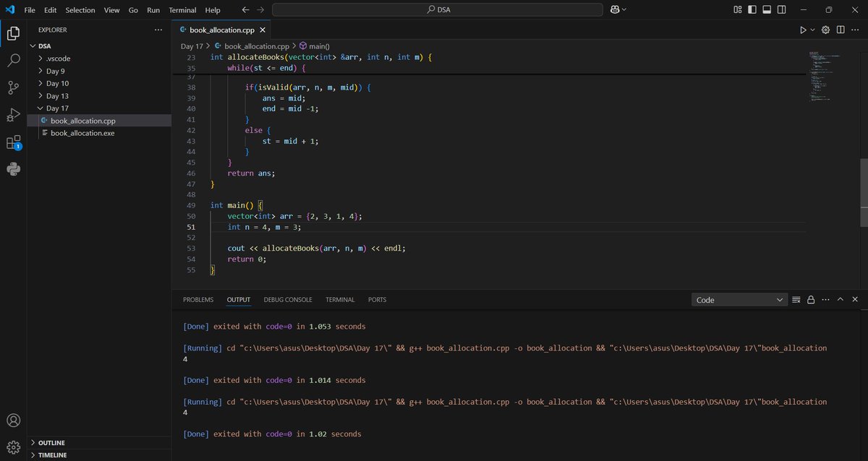Open the Go menu
Image resolution: width=868 pixels, height=461 pixels.
point(133,10)
